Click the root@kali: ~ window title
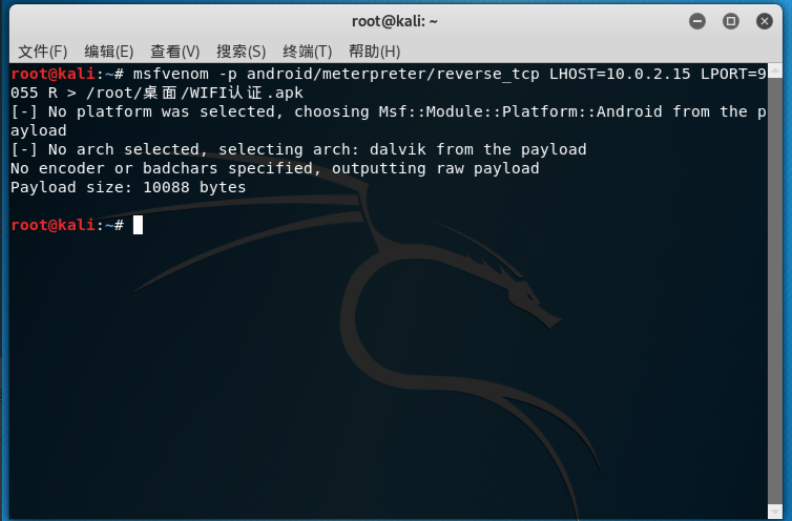Viewport: 792px width, 521px height. 394,21
